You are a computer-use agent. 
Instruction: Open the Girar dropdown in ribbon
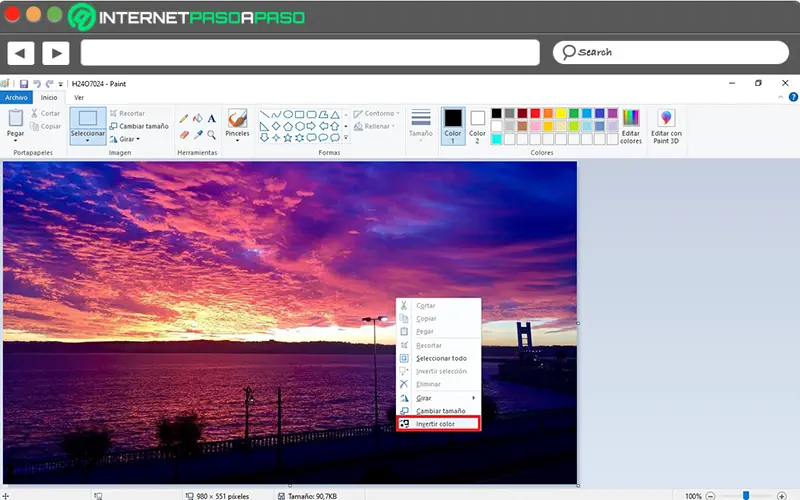pos(124,139)
